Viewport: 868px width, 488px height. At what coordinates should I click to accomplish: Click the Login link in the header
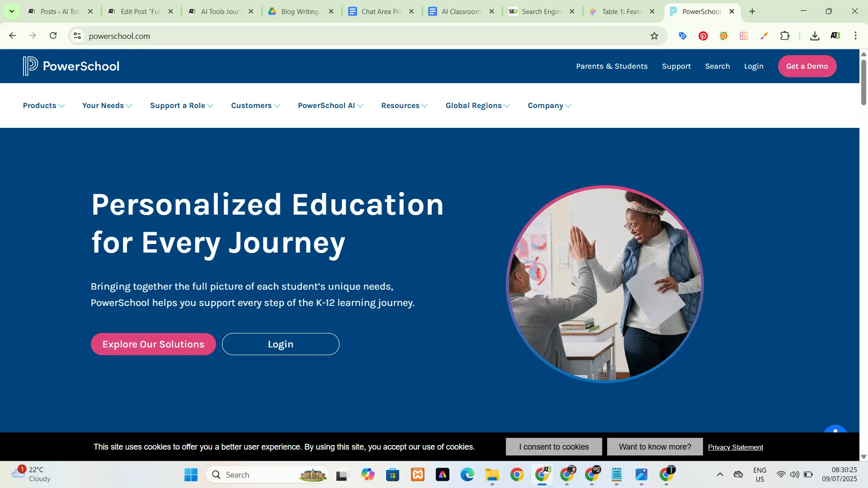754,66
